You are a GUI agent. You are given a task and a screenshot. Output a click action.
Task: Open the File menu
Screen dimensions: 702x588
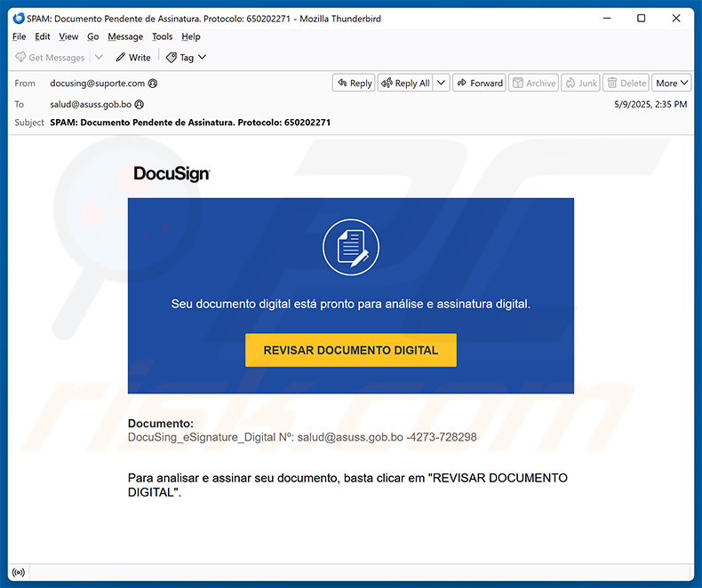pos(19,36)
